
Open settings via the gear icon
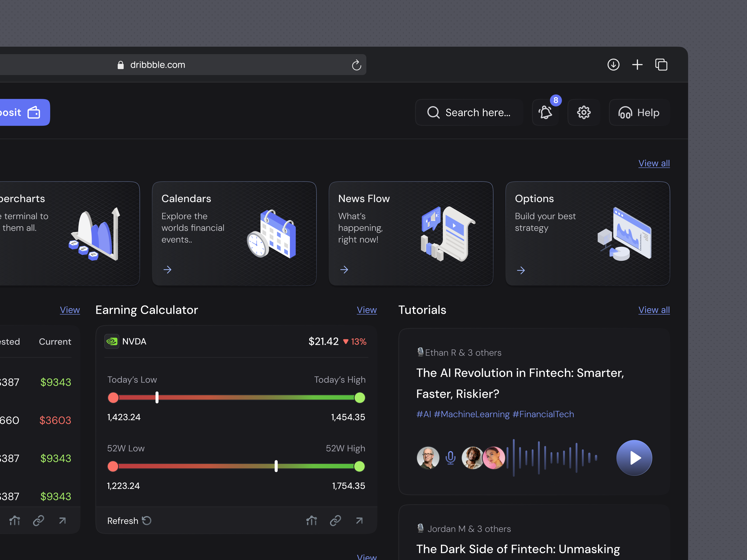[x=584, y=112]
